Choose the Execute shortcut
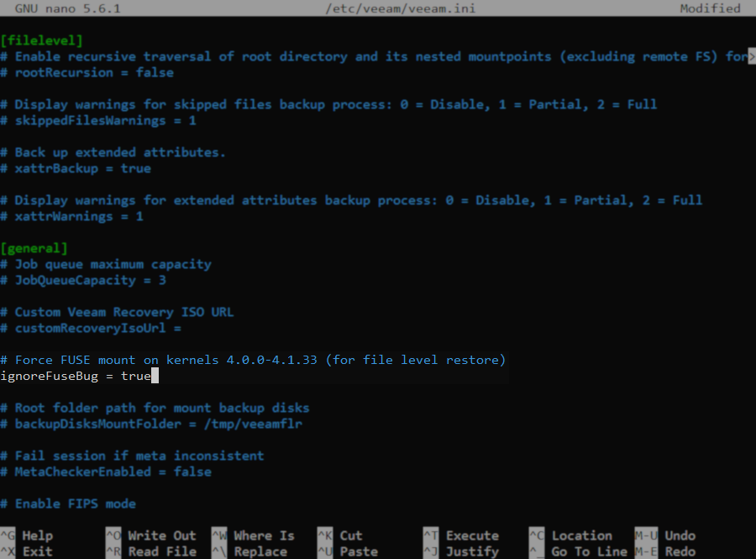Image resolution: width=756 pixels, height=559 pixels. (x=461, y=535)
